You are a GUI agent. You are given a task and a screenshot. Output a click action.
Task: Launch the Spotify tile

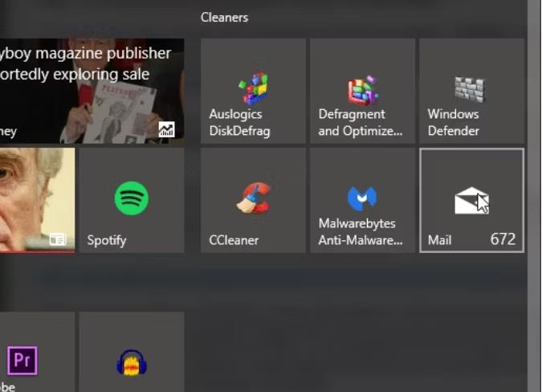[132, 201]
